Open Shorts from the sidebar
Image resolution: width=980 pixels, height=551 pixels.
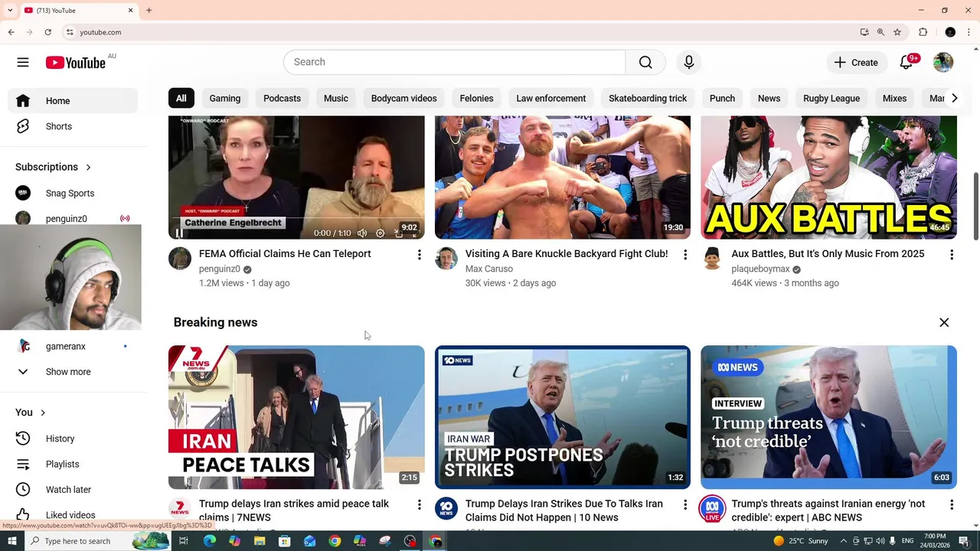[73, 126]
